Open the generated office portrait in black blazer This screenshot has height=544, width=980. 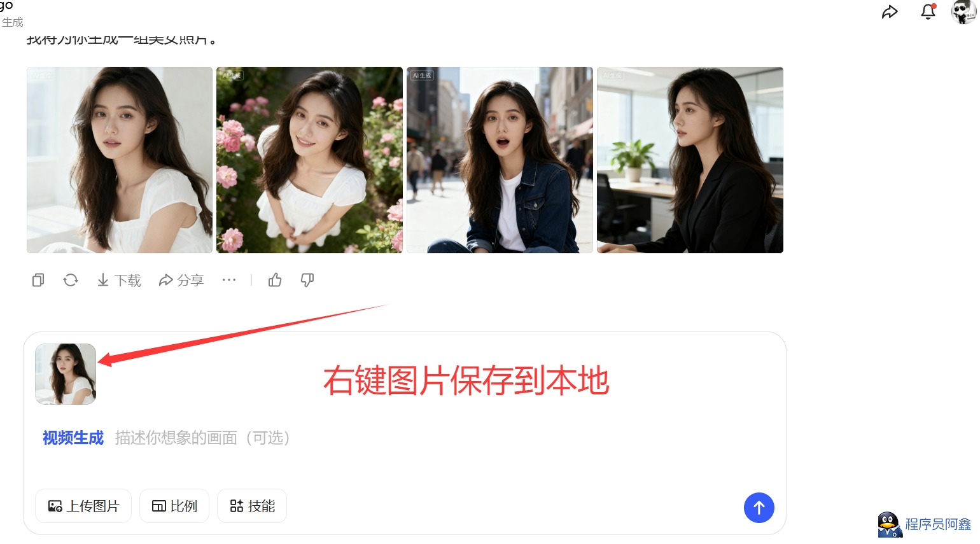(x=690, y=160)
